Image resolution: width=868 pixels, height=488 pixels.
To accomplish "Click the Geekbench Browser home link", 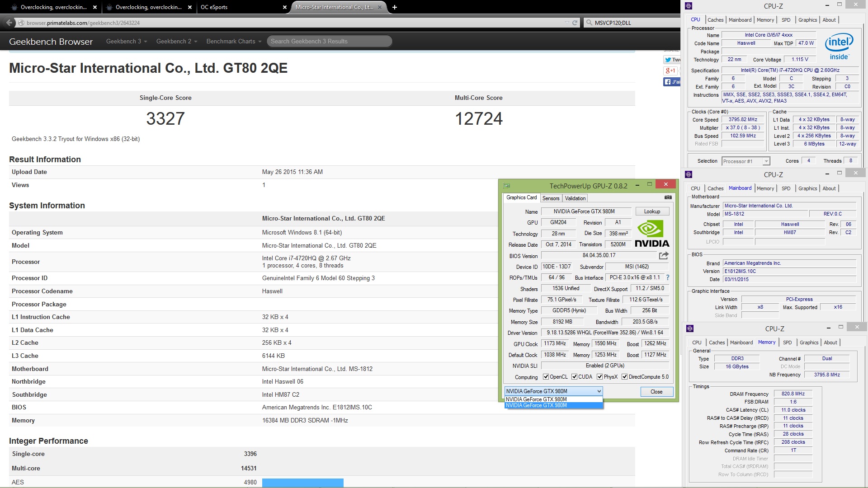I will pyautogui.click(x=51, y=42).
